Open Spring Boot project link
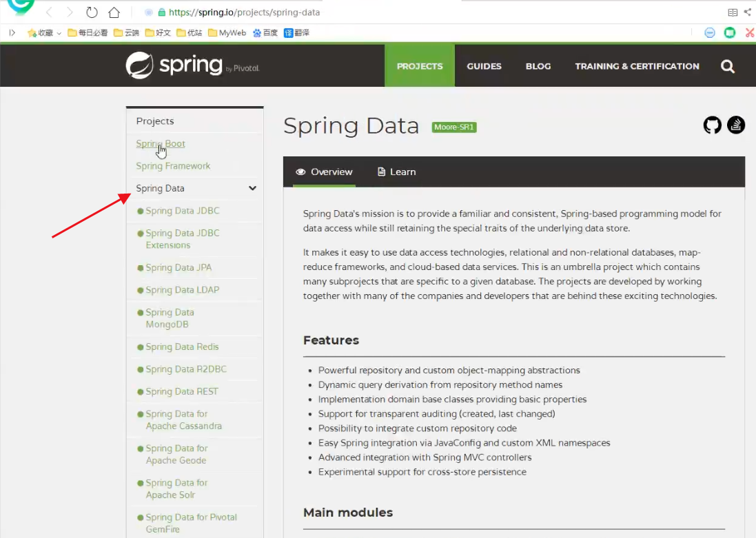This screenshot has width=756, height=538. [161, 144]
